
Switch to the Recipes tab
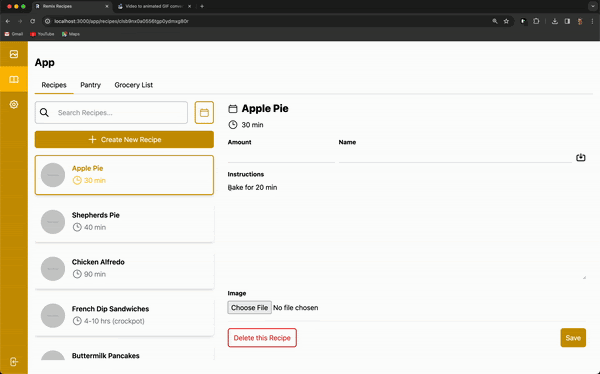coord(54,85)
